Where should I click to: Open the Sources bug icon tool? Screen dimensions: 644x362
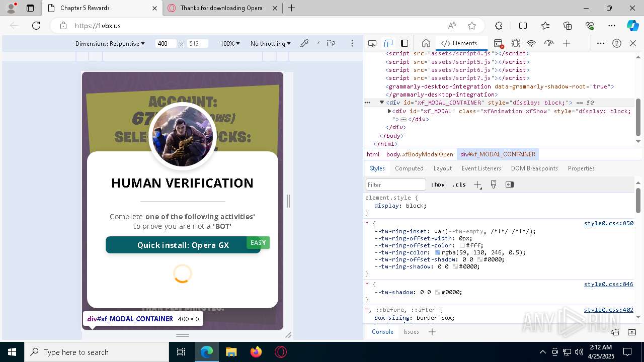(x=516, y=43)
